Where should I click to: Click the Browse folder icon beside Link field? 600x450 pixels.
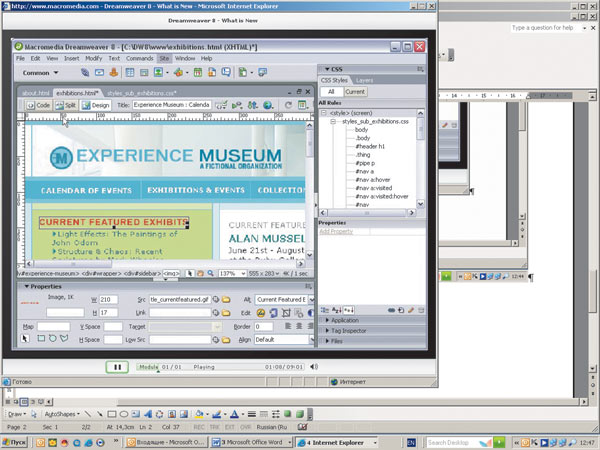tap(226, 313)
